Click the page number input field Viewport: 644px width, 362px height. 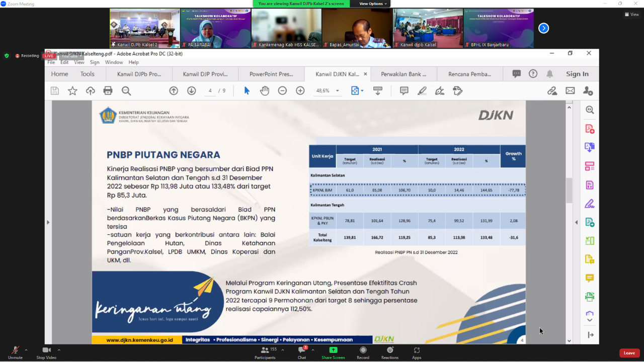210,91
